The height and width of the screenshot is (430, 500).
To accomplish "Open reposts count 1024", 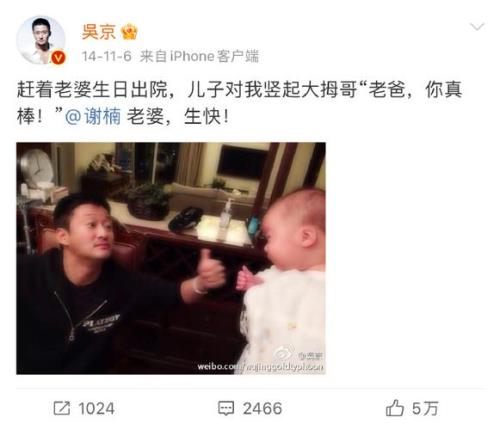I will (x=97, y=409).
